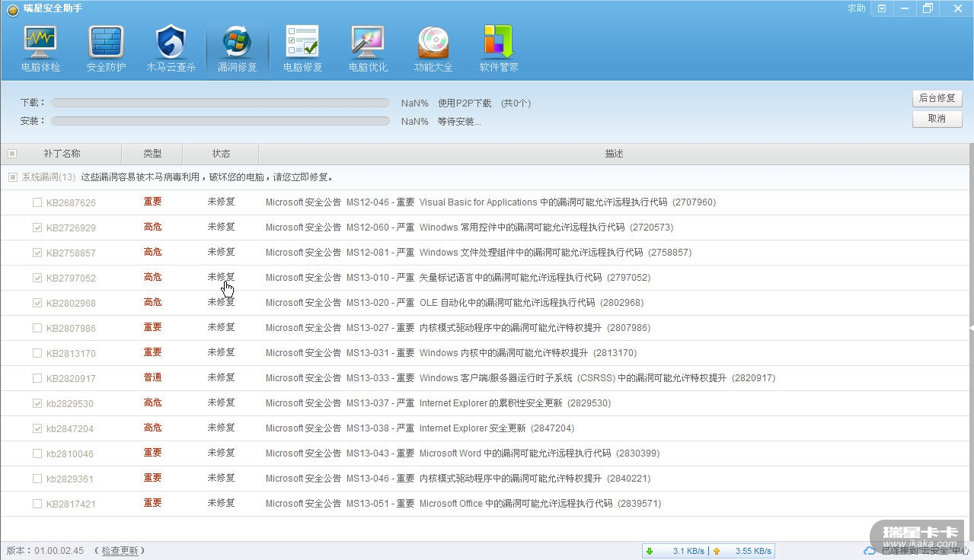
Task: Click the 检查更新 check update link
Action: click(x=120, y=551)
